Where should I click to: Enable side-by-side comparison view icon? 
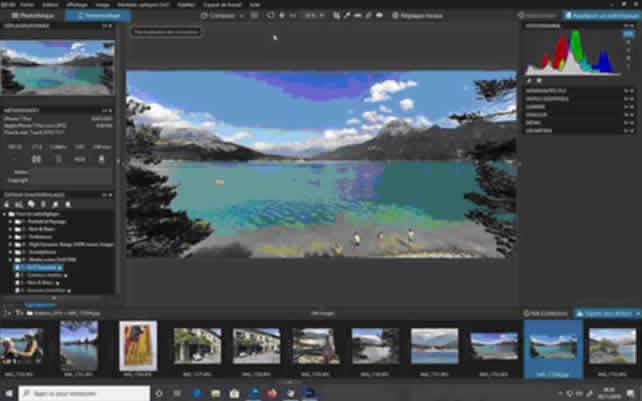point(254,16)
